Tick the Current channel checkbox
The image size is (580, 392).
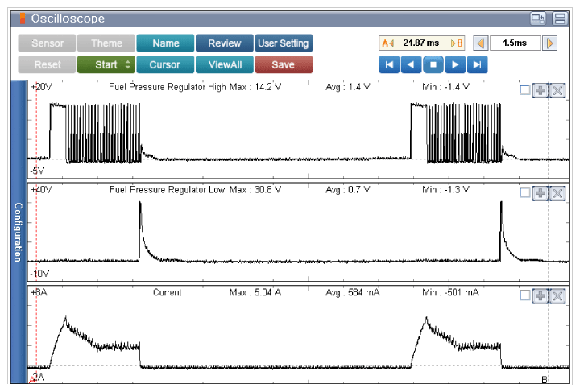click(x=525, y=295)
